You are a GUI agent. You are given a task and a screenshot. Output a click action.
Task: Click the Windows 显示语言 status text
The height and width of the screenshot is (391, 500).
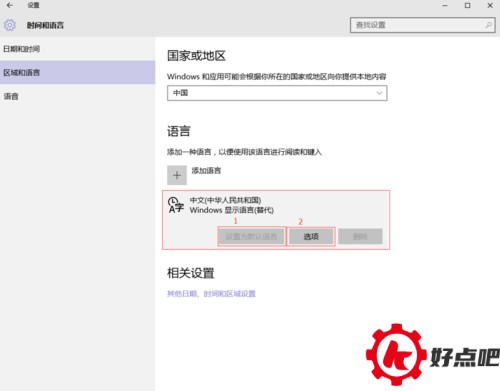coord(232,210)
